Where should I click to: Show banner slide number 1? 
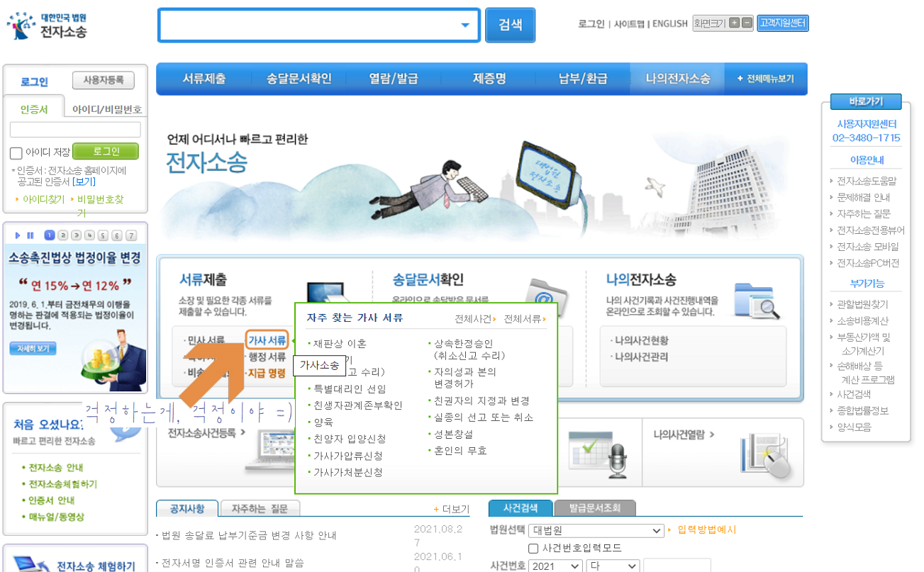pyautogui.click(x=50, y=235)
